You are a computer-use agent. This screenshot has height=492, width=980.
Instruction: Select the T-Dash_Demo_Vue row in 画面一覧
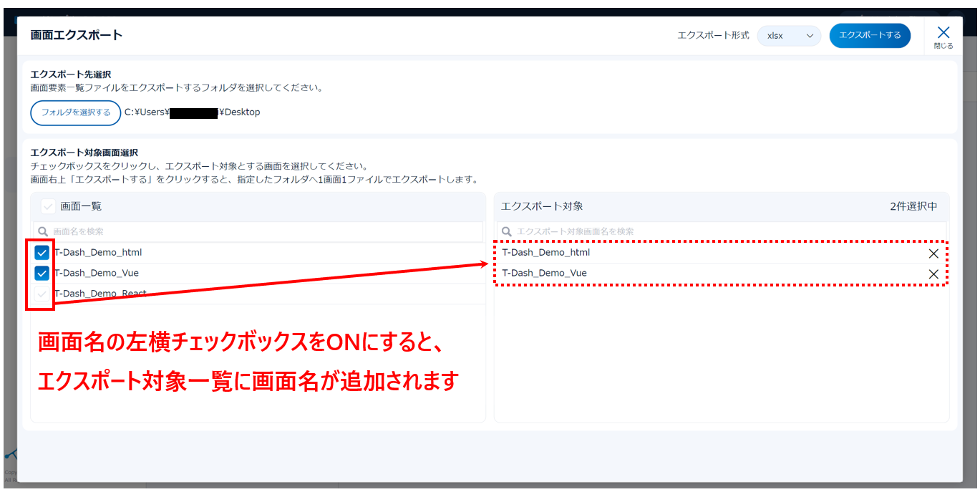coord(97,273)
